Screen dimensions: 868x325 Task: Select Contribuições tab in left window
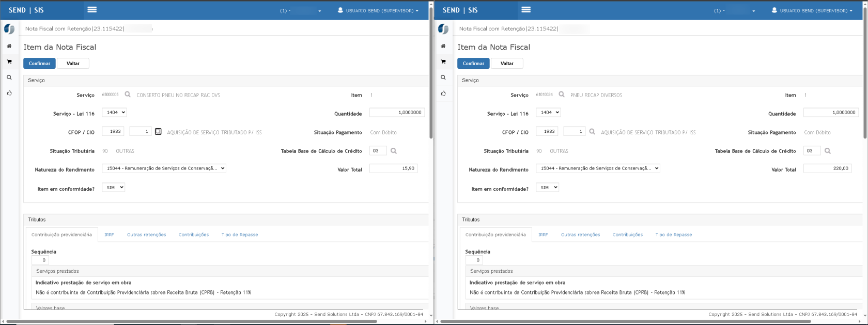coord(194,235)
